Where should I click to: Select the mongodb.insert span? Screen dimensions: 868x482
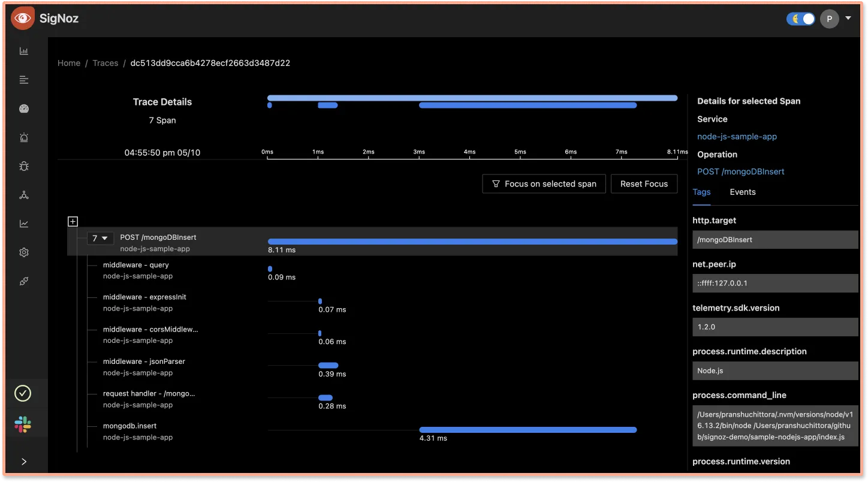(138, 432)
